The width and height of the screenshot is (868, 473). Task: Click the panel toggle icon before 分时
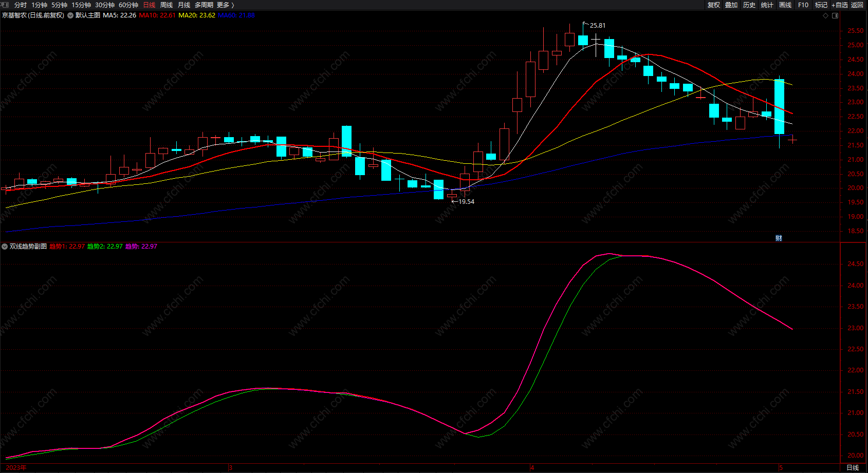click(5, 5)
